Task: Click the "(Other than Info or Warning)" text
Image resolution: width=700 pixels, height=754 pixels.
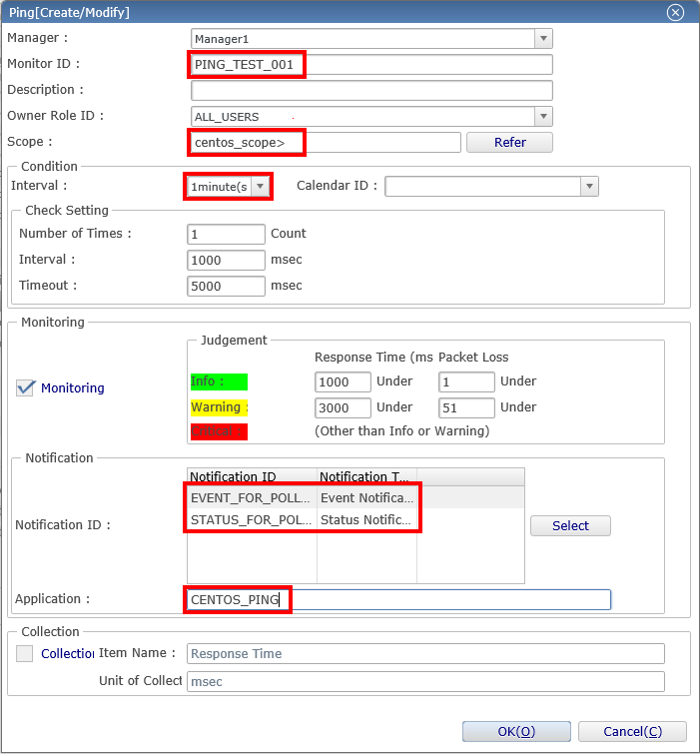Action: [401, 430]
